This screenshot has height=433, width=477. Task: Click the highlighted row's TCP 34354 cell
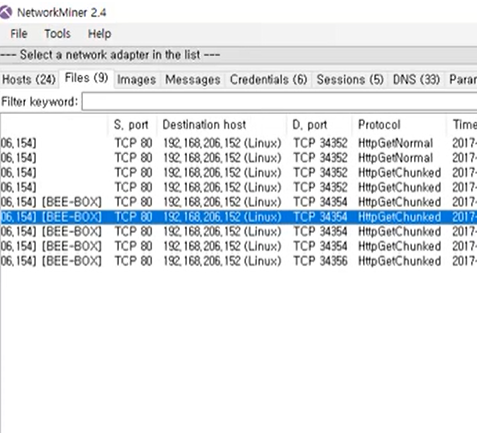[320, 217]
